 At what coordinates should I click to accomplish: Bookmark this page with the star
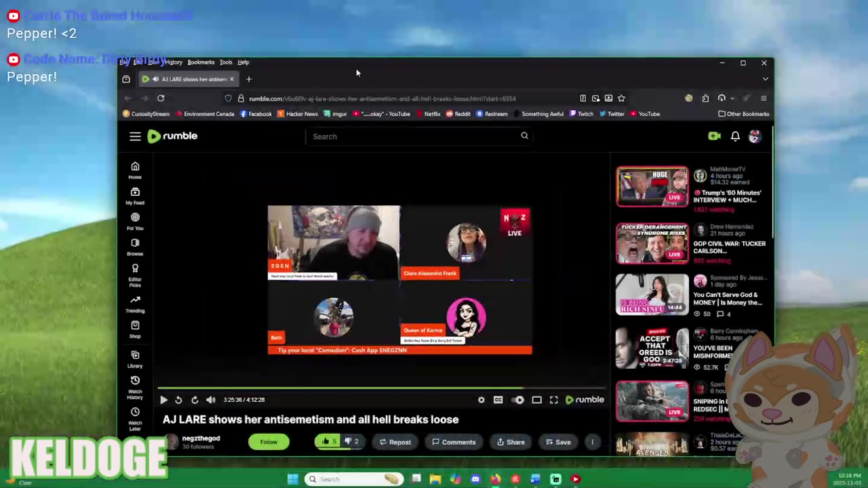[x=621, y=98]
